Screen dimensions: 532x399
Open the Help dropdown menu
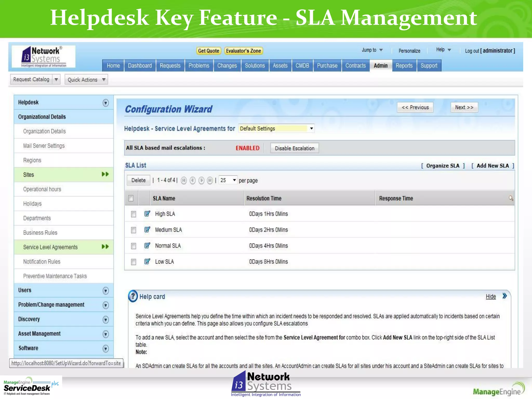(x=443, y=50)
